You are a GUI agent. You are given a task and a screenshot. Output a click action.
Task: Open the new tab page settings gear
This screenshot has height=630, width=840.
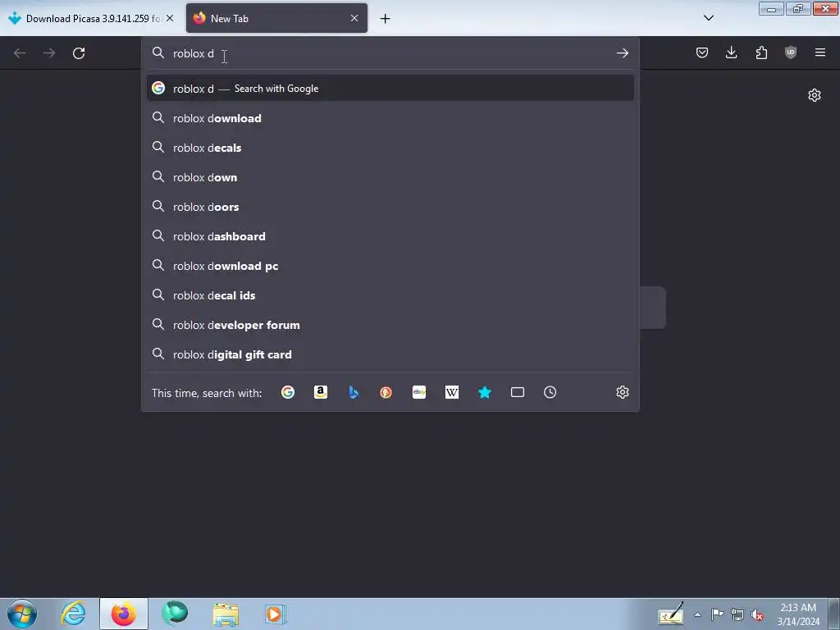click(x=815, y=95)
